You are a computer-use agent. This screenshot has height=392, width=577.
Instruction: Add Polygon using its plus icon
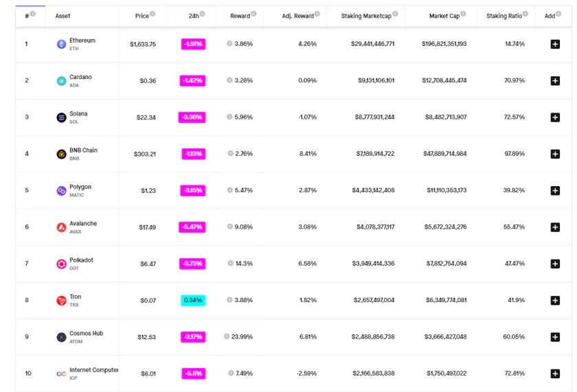tap(555, 190)
